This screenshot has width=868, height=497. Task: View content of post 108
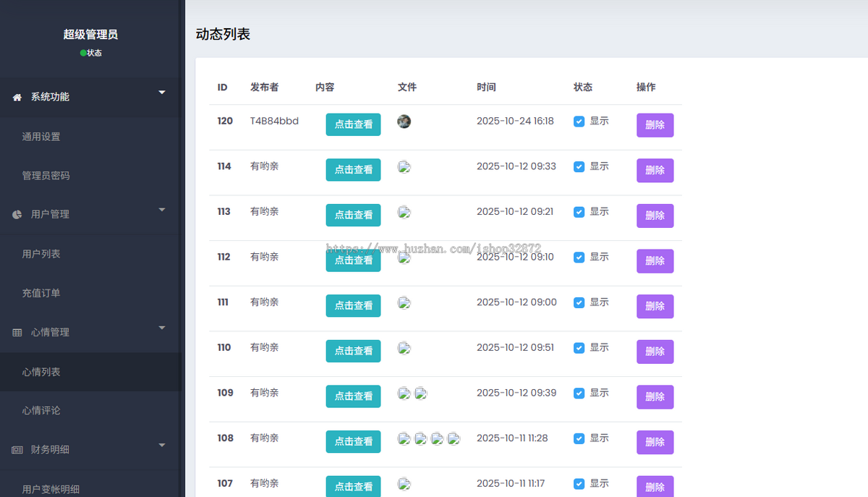[353, 441]
